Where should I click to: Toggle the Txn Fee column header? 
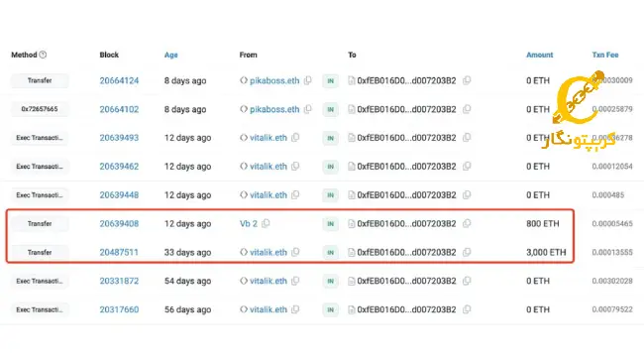605,55
